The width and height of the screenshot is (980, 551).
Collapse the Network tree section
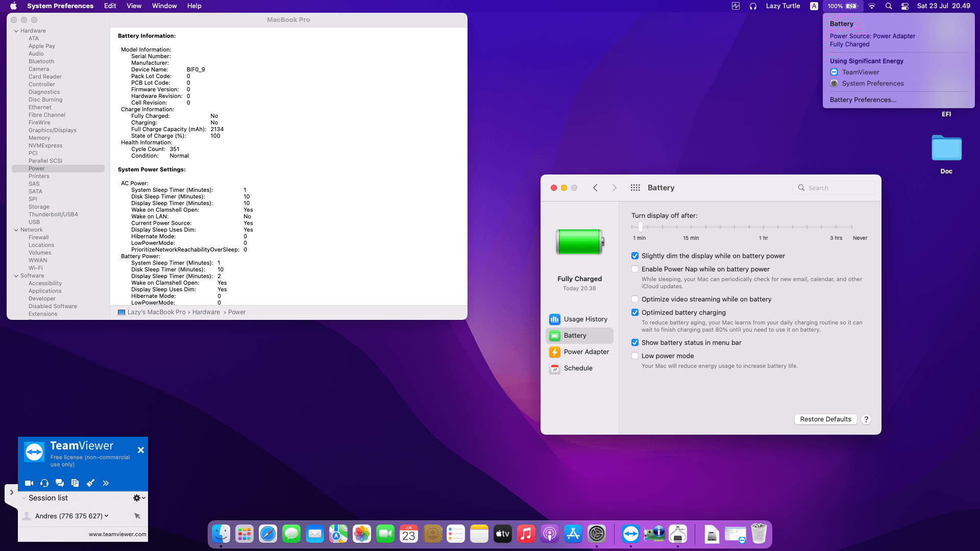point(16,230)
